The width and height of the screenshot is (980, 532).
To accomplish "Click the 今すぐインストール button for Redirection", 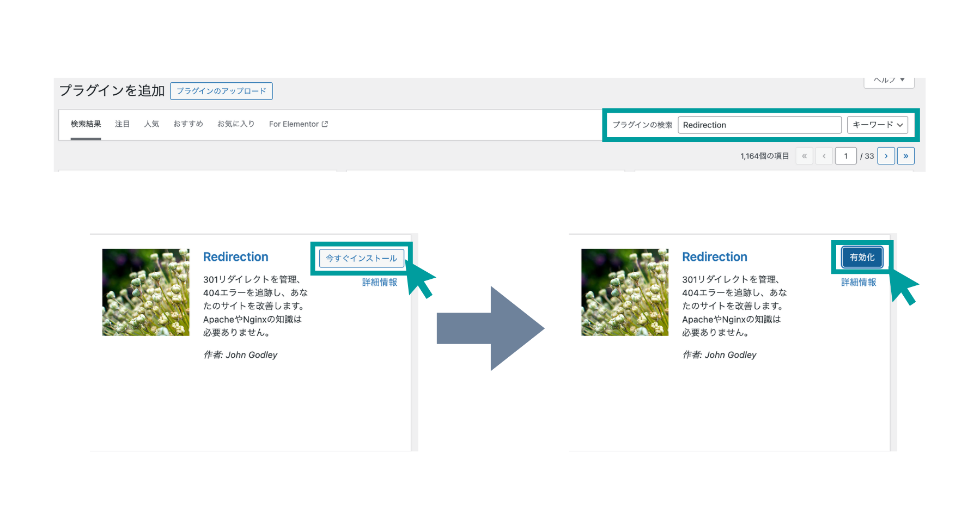I will click(x=362, y=258).
